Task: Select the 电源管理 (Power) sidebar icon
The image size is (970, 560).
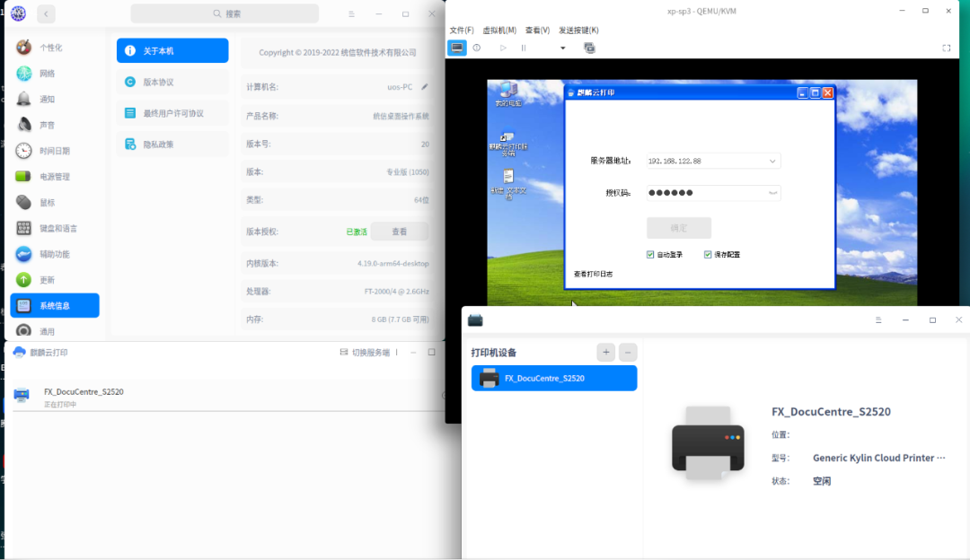Action: (22, 176)
